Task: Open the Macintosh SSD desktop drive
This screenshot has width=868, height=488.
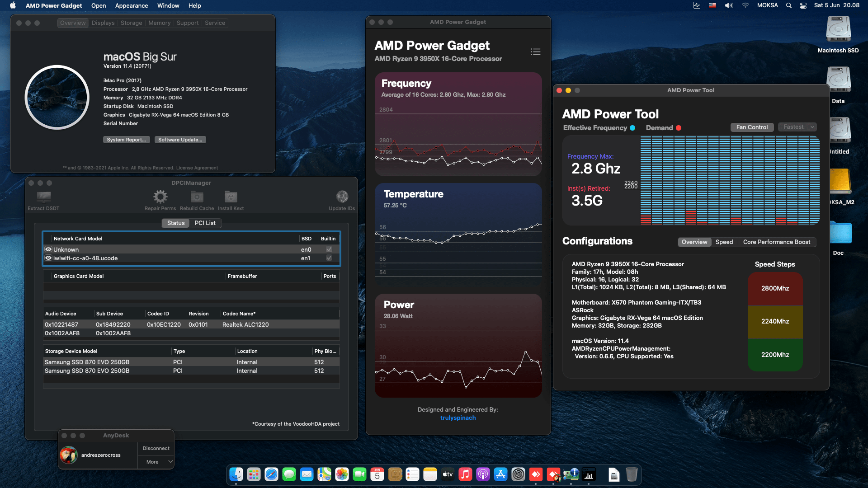Action: (838, 30)
